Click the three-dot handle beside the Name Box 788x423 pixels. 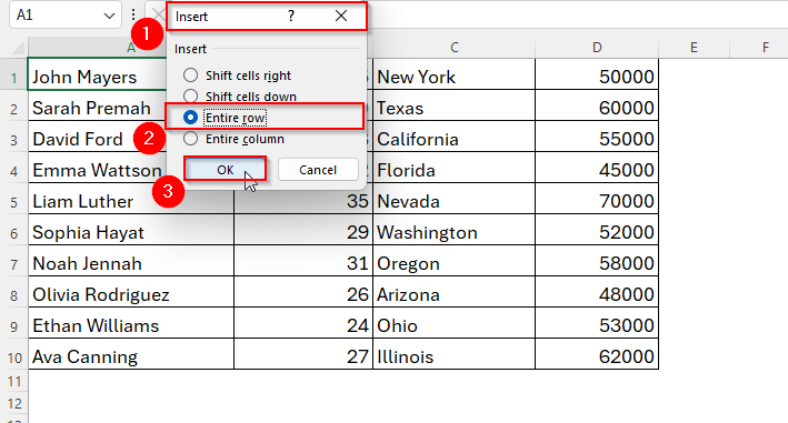point(133,16)
